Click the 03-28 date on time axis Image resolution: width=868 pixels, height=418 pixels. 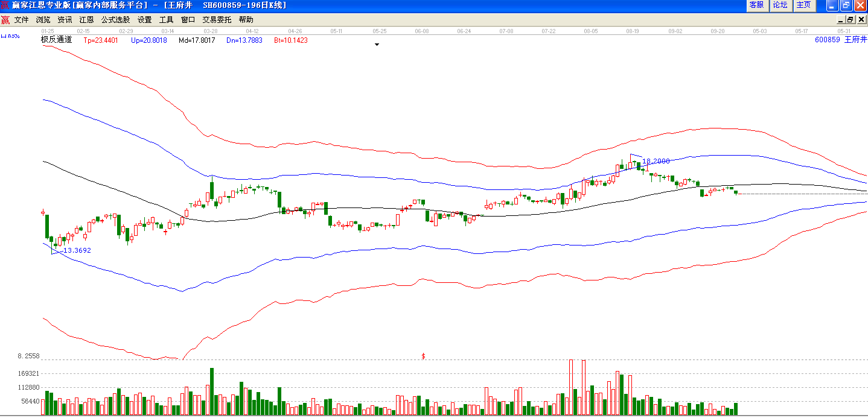(x=211, y=31)
